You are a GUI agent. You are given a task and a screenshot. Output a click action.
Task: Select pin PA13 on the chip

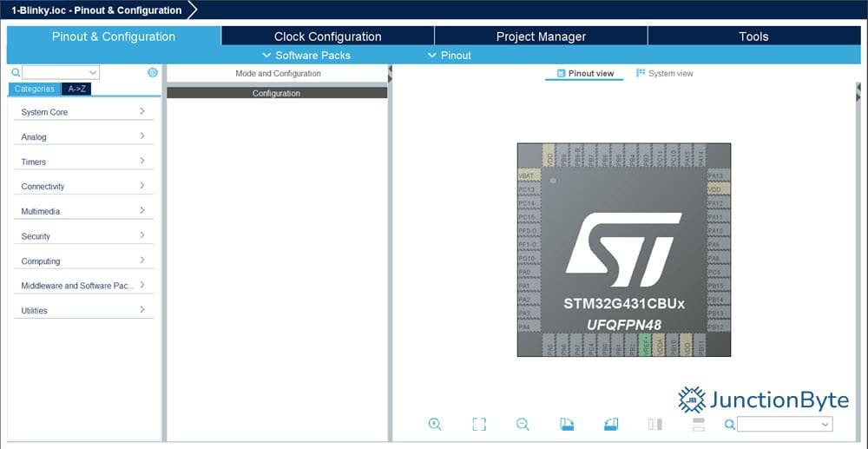click(719, 176)
